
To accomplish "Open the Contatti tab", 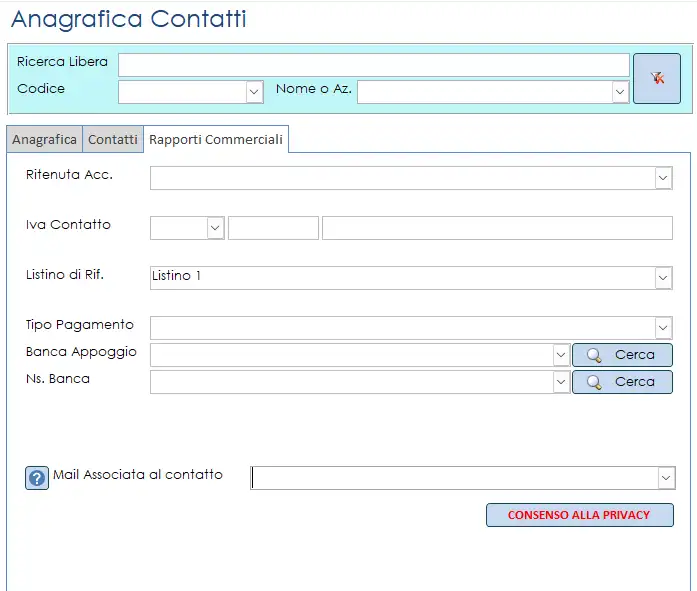I will 113,140.
